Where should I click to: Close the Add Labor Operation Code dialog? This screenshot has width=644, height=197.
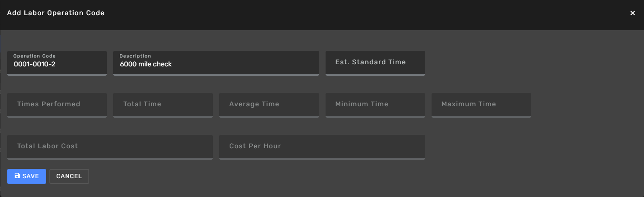[x=632, y=13]
